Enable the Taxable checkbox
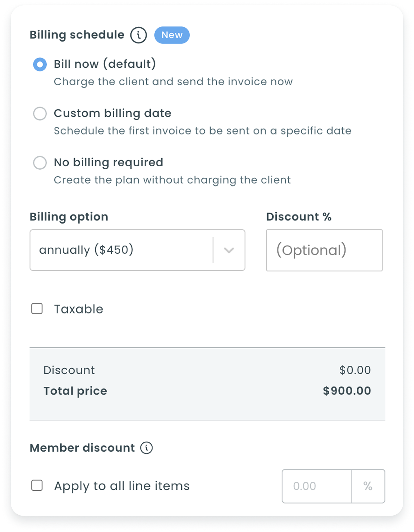This screenshot has width=414, height=532. (x=37, y=308)
